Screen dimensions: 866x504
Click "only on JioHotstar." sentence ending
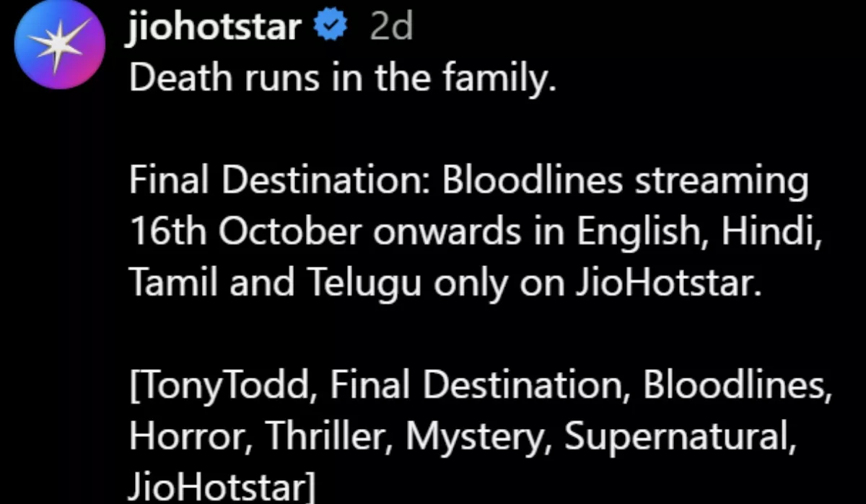point(598,283)
